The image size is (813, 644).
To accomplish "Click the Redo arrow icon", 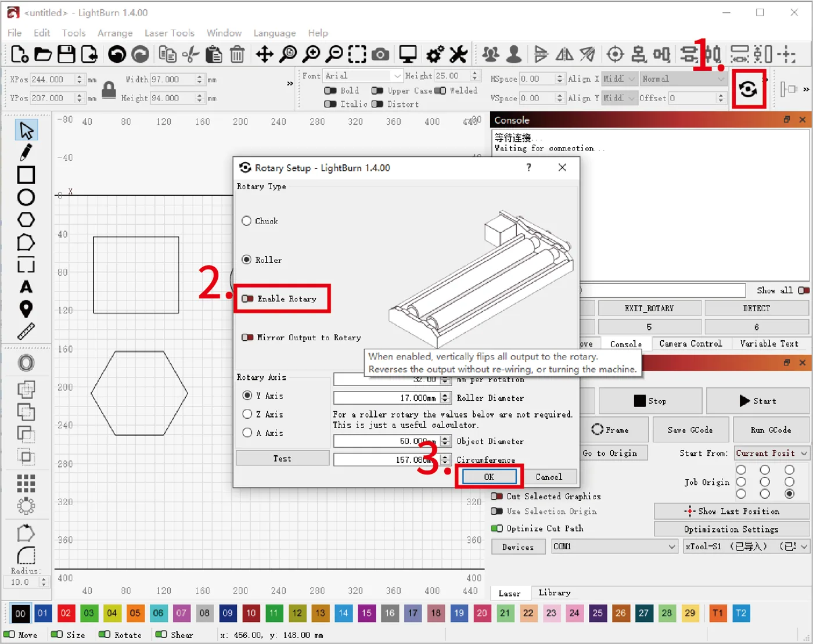I will (140, 54).
